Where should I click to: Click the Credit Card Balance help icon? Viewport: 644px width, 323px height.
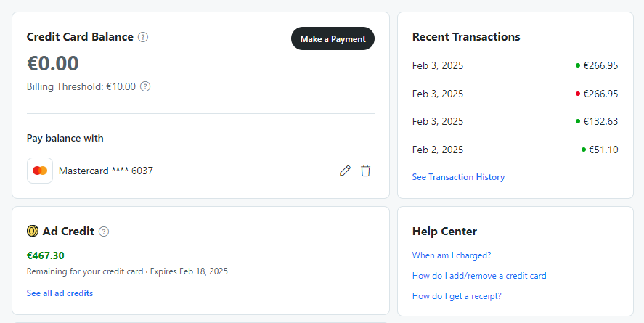143,37
